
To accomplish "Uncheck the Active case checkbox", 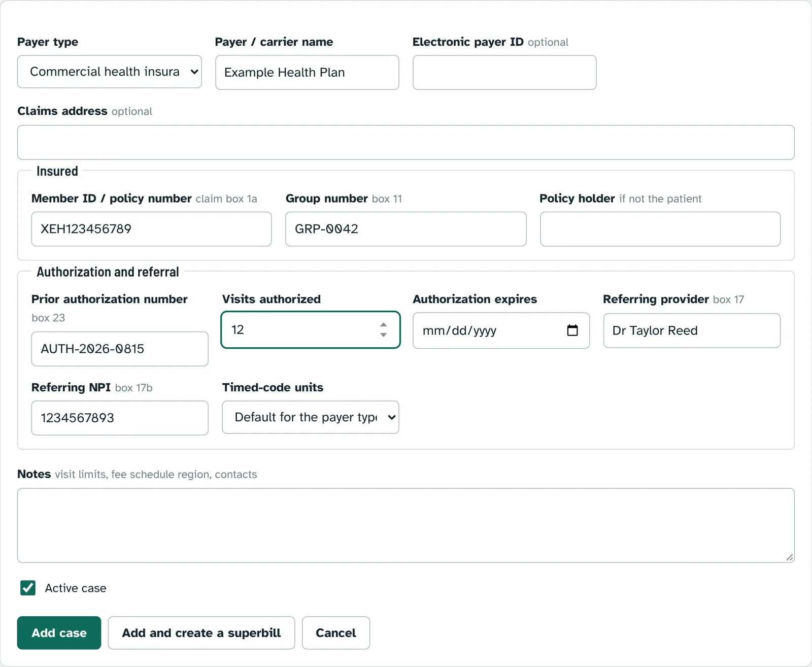I will 28,588.
